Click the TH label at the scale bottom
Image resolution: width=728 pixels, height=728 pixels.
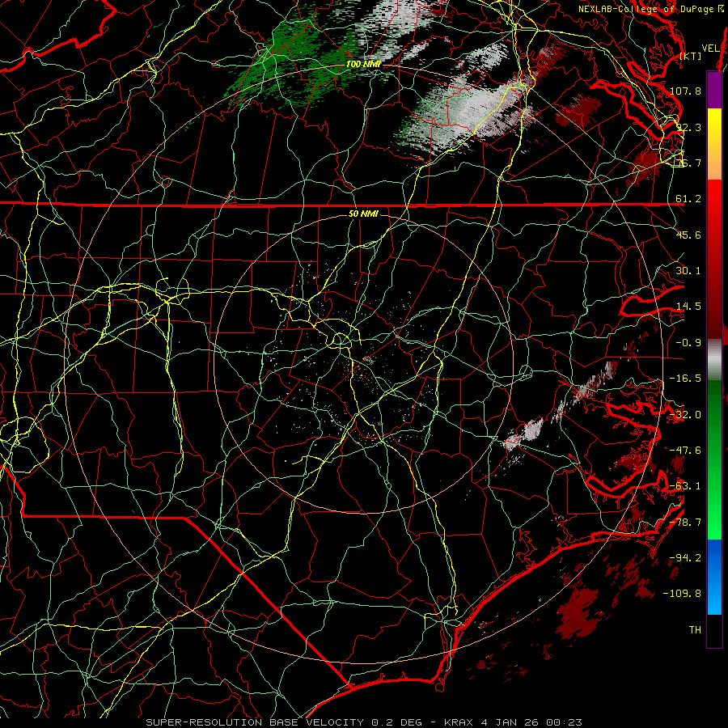695,630
